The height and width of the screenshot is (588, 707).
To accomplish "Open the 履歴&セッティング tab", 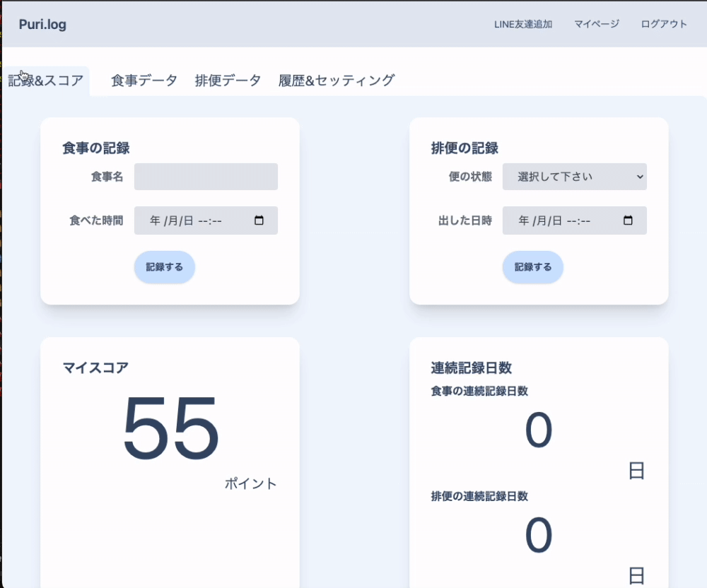I will [337, 81].
